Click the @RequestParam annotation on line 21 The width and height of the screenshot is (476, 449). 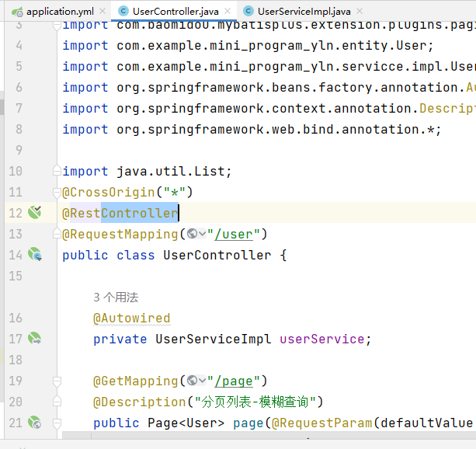(x=321, y=423)
